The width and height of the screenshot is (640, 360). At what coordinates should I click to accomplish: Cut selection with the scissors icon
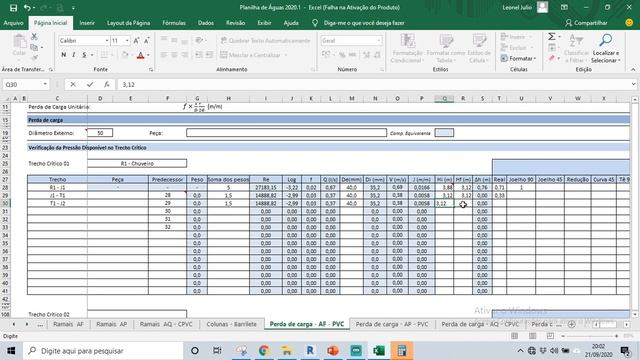[x=34, y=37]
